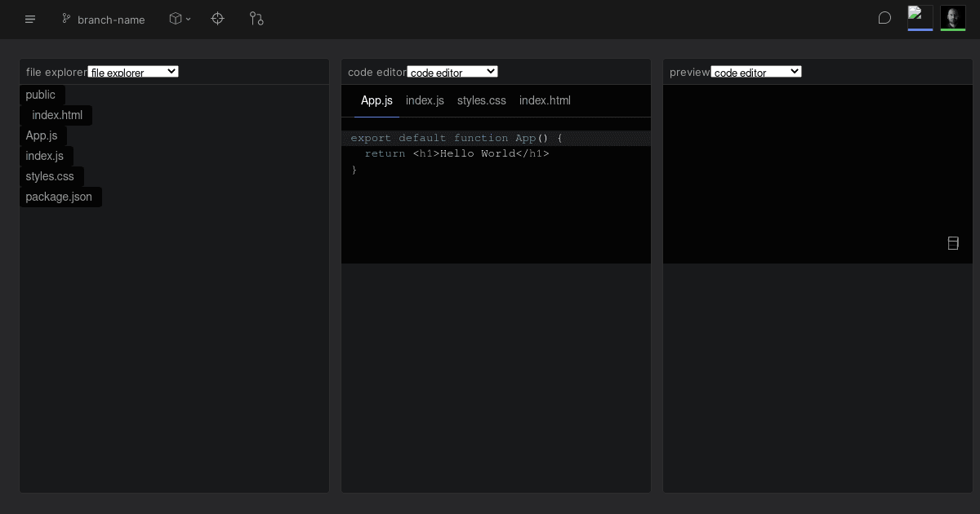980x514 pixels.
Task: Open the public folder in file explorer
Action: [x=41, y=95]
